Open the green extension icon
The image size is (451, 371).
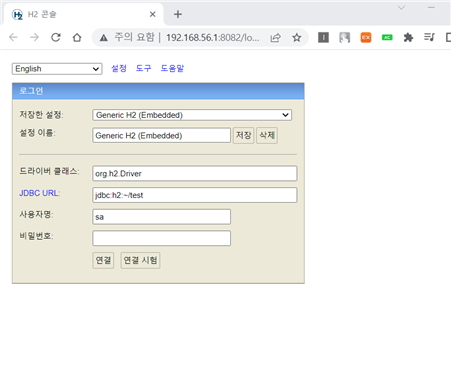click(x=387, y=37)
